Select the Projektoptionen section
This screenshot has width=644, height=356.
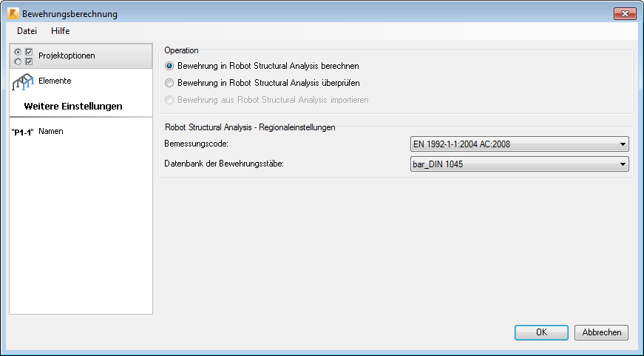click(x=81, y=56)
